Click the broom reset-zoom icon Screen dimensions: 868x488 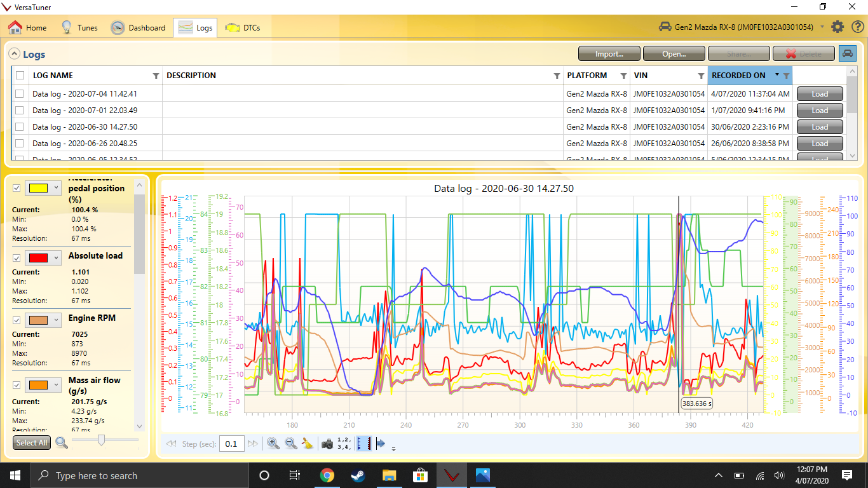coord(308,444)
